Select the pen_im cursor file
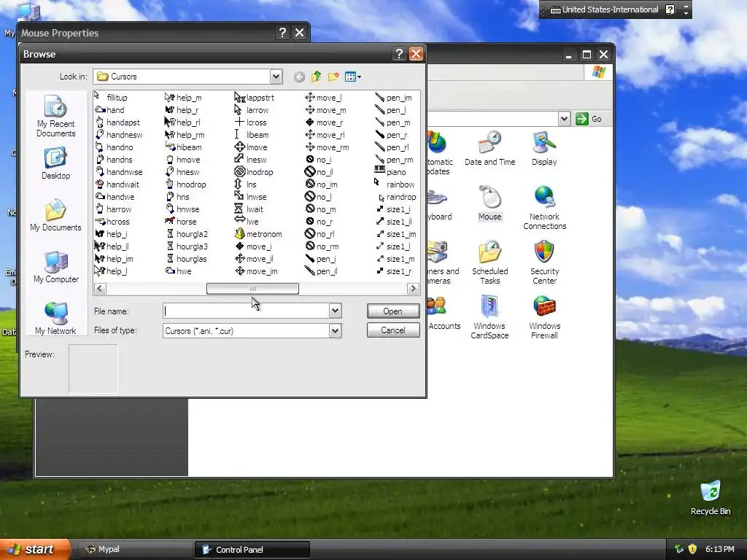The image size is (747, 560). (x=393, y=98)
